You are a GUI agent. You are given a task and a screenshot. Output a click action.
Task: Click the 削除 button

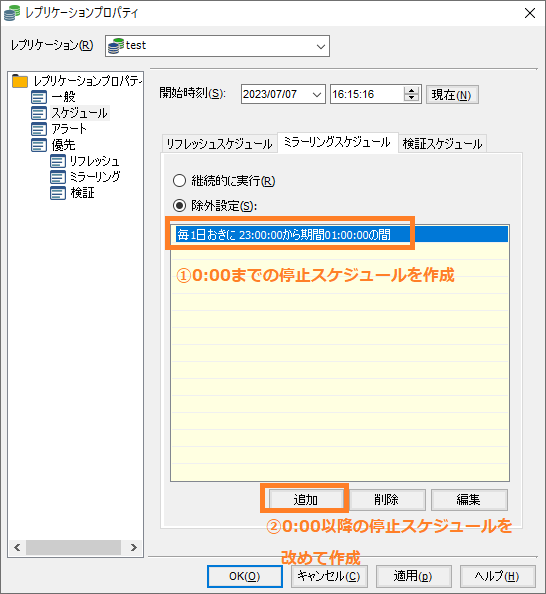click(386, 500)
